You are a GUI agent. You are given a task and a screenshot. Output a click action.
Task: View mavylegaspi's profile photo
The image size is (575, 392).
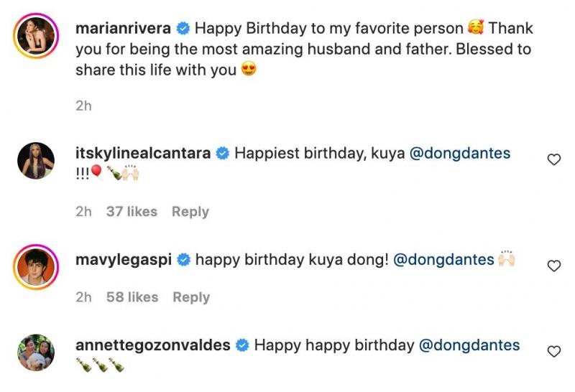tap(35, 266)
